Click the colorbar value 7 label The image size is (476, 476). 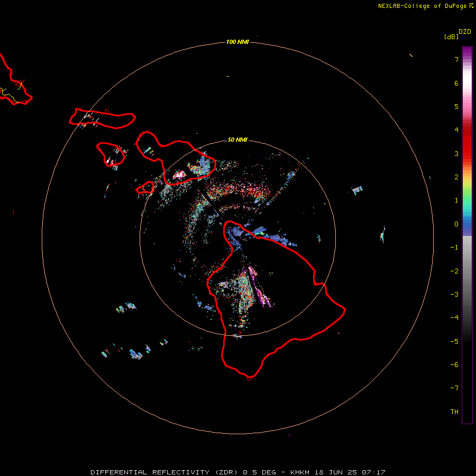[456, 59]
